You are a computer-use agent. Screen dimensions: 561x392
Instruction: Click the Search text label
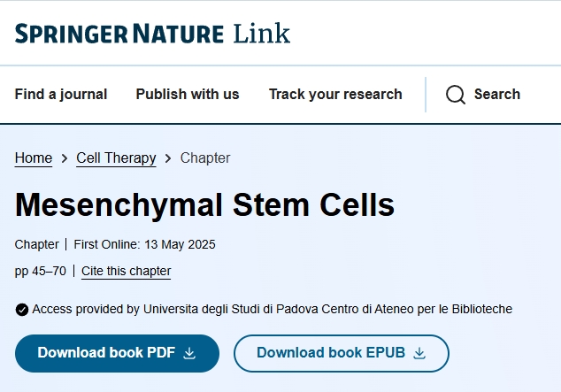coord(497,94)
